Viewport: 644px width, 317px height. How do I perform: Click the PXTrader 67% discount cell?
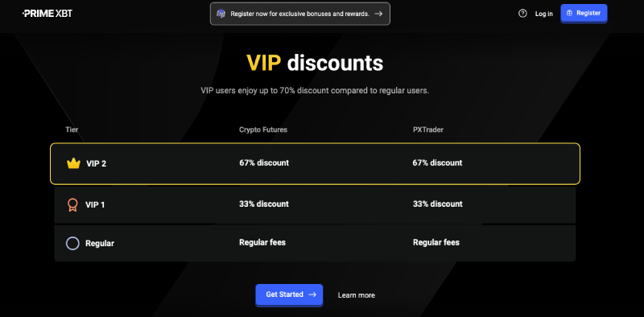tap(437, 163)
